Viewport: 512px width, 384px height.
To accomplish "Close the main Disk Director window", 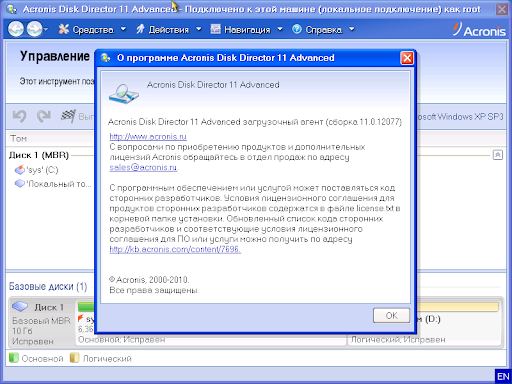I will (x=502, y=9).
